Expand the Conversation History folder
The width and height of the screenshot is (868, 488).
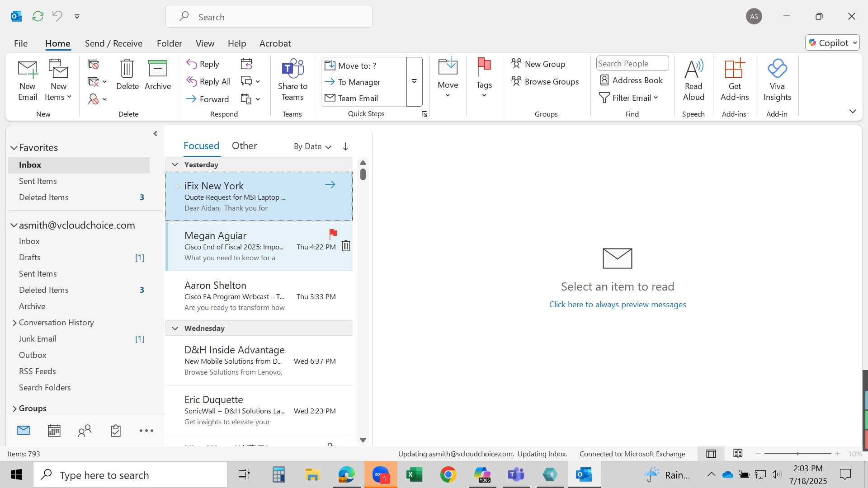pyautogui.click(x=14, y=323)
